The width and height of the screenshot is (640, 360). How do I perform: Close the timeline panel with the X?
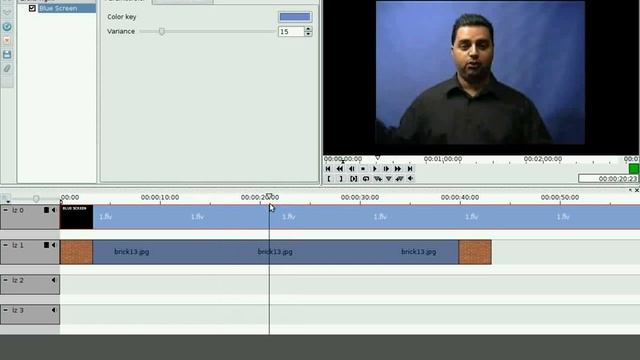pyautogui.click(x=637, y=190)
